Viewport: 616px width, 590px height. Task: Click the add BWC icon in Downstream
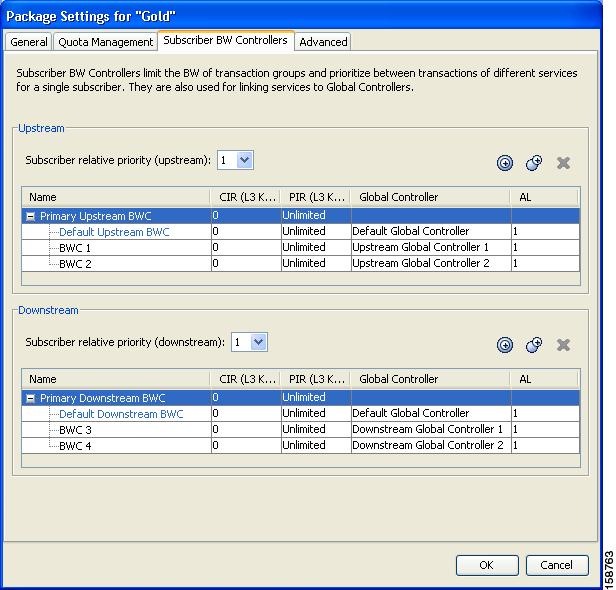[505, 345]
